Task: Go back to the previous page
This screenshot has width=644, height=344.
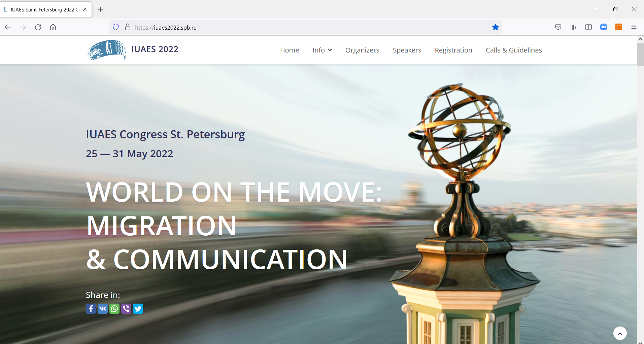Action: click(8, 27)
